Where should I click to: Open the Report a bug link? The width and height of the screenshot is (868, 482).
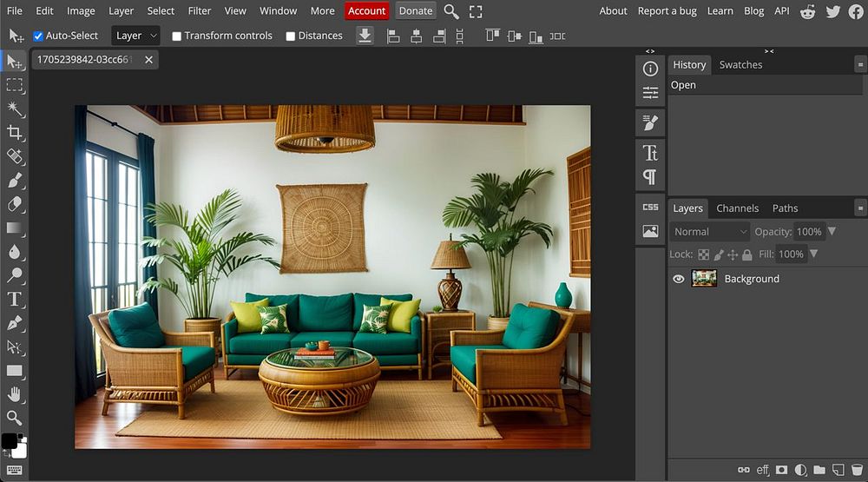(667, 11)
